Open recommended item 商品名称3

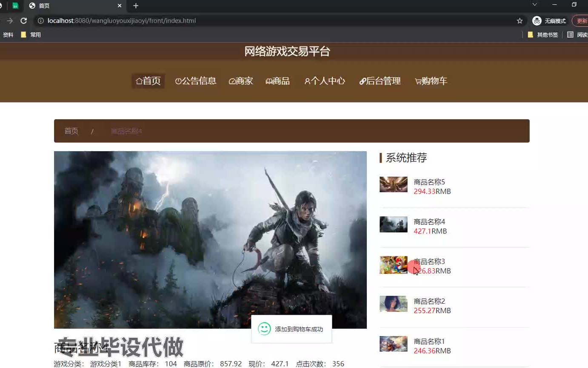click(429, 261)
